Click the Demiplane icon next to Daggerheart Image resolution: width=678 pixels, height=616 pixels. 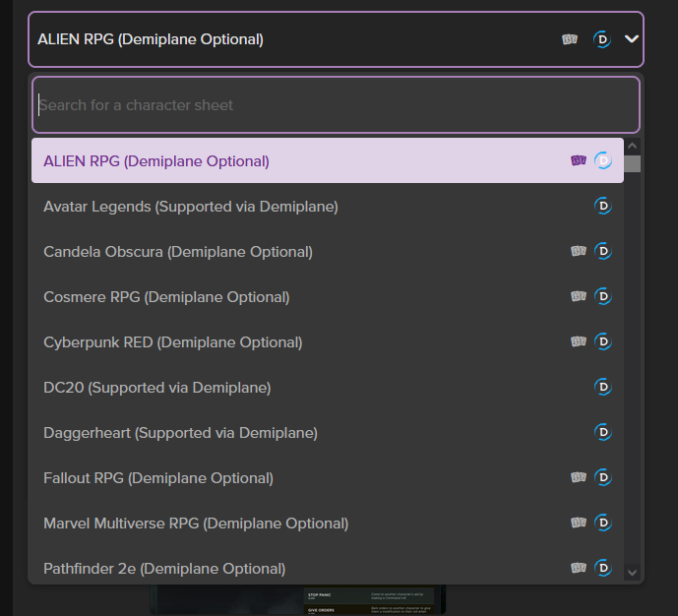pyautogui.click(x=603, y=433)
